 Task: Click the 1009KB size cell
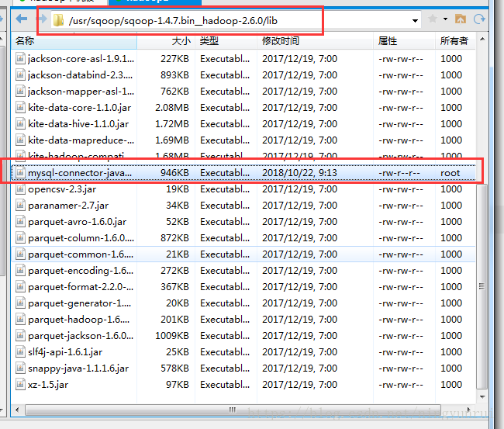click(172, 336)
